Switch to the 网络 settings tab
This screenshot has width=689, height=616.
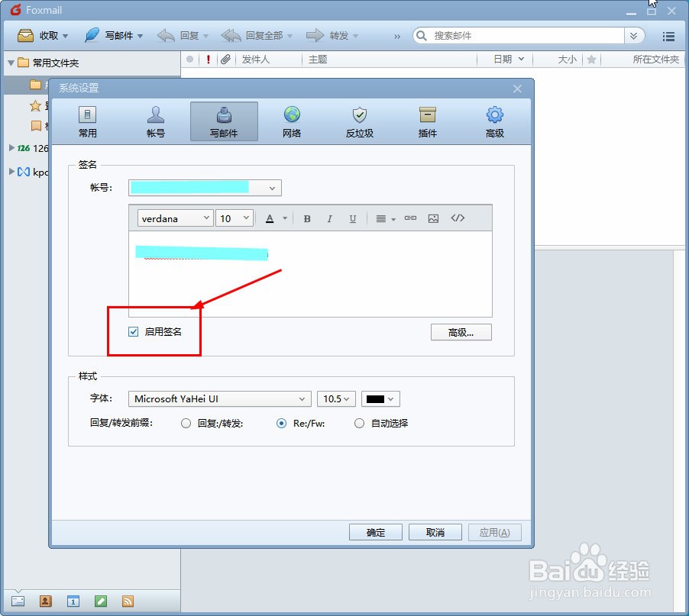pos(291,120)
